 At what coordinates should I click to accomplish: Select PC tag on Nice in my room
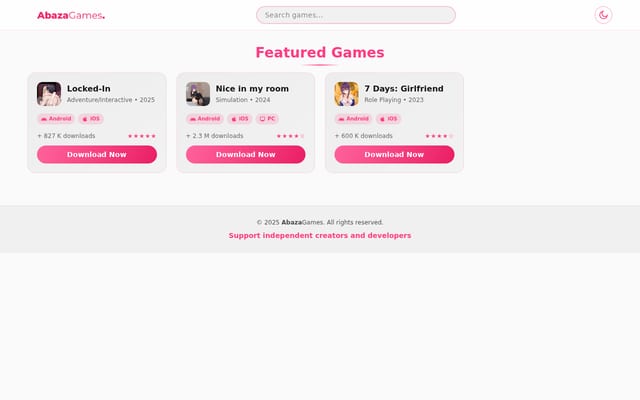click(267, 119)
